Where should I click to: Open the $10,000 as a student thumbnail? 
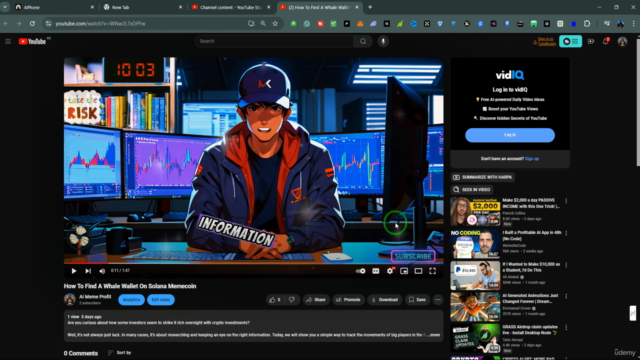475,276
